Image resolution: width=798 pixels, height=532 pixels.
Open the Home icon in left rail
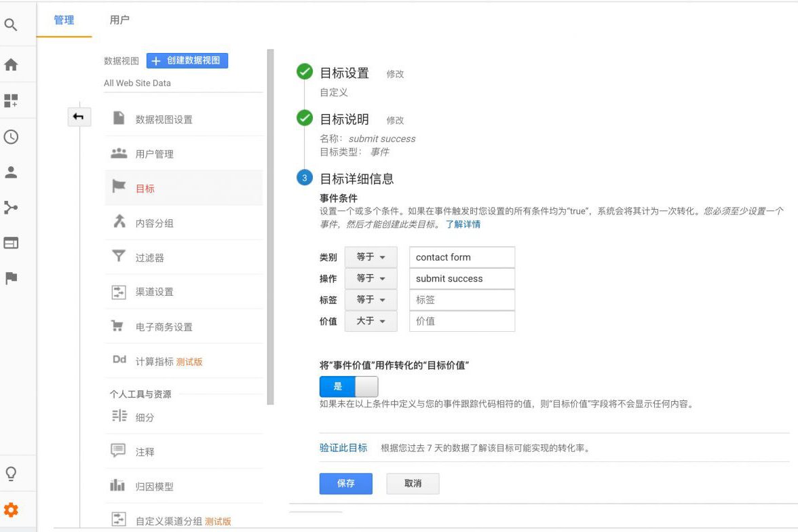pyautogui.click(x=11, y=65)
